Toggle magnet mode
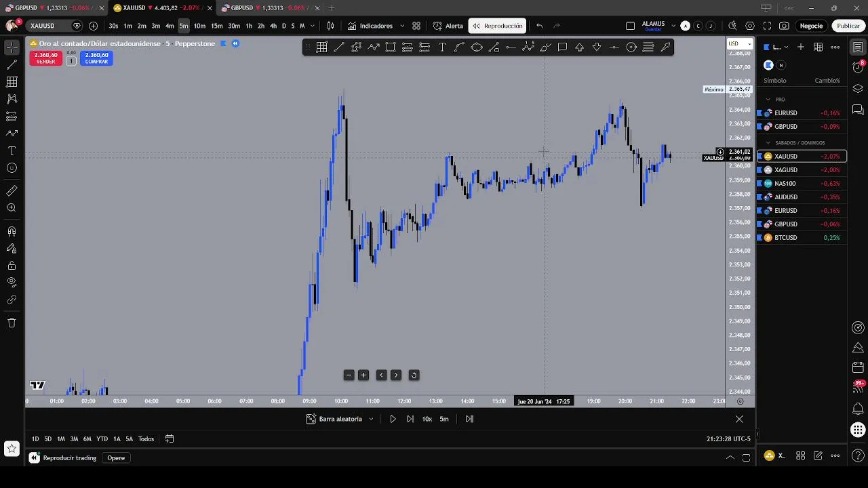 pos(12,232)
